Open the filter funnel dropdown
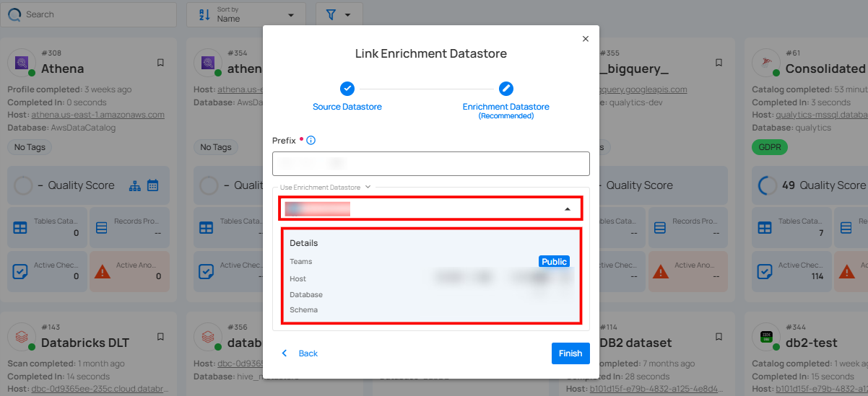The height and width of the screenshot is (396, 868). click(x=339, y=14)
